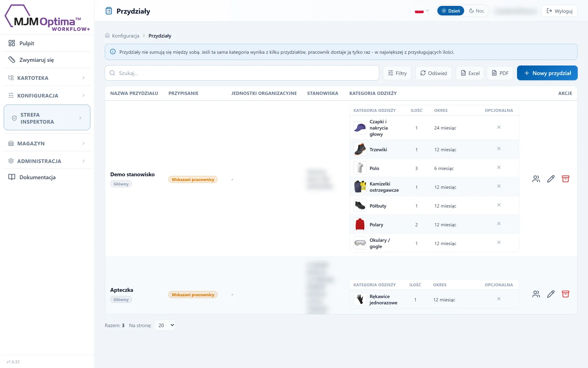Click the Nowy przydział button
This screenshot has height=368, width=588.
[547, 73]
